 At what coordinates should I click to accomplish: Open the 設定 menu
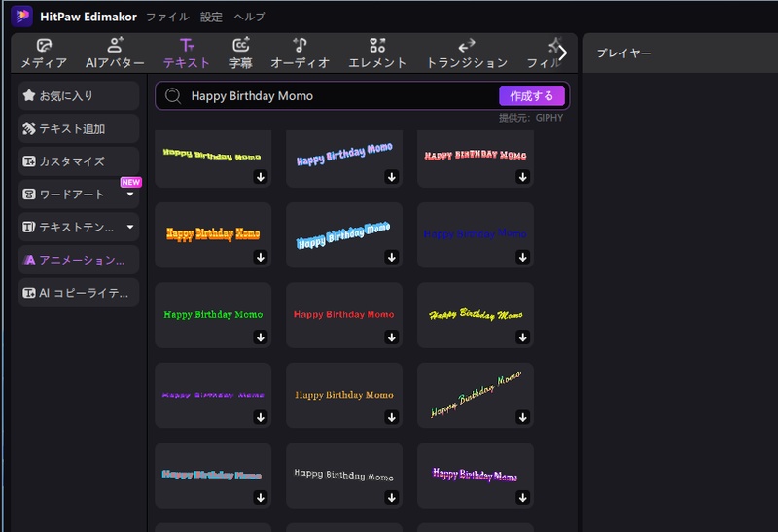tap(211, 17)
